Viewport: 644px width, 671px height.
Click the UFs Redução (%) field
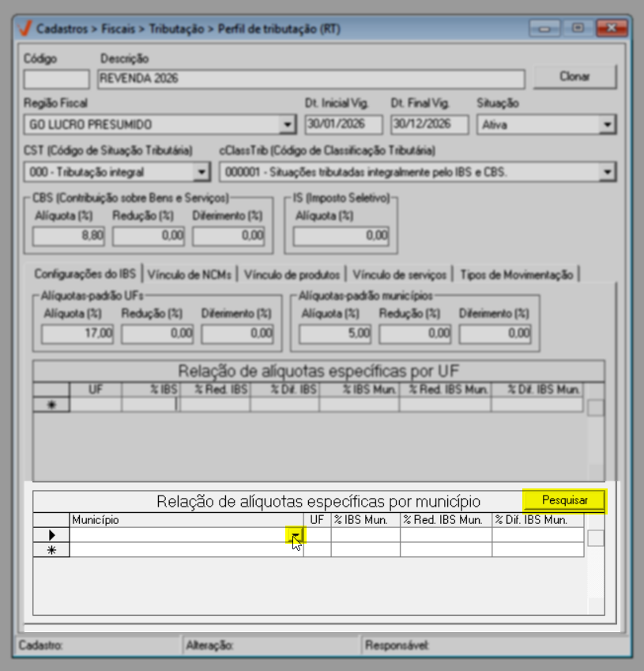(157, 334)
